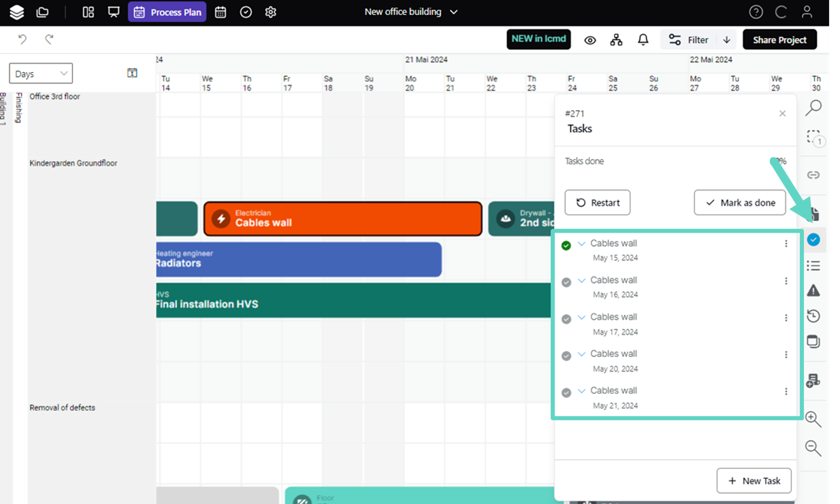Click the Mark as done button
The height and width of the screenshot is (504, 840).
click(739, 203)
